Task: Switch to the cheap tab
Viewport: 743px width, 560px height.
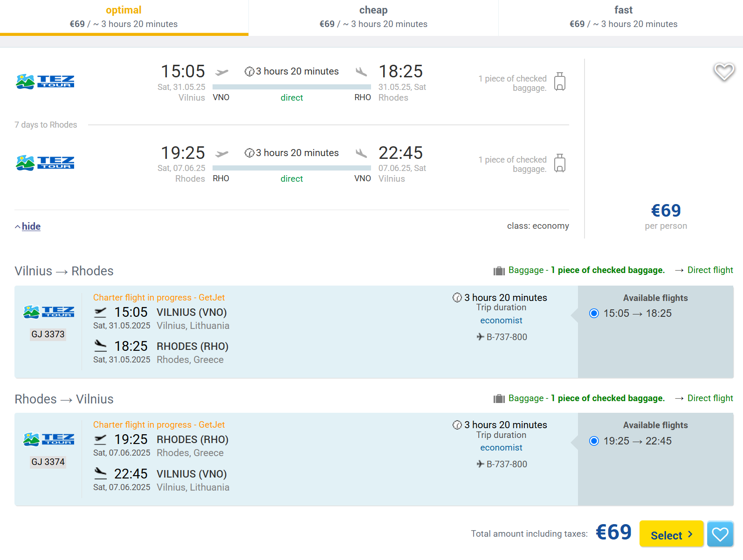Action: [x=373, y=17]
